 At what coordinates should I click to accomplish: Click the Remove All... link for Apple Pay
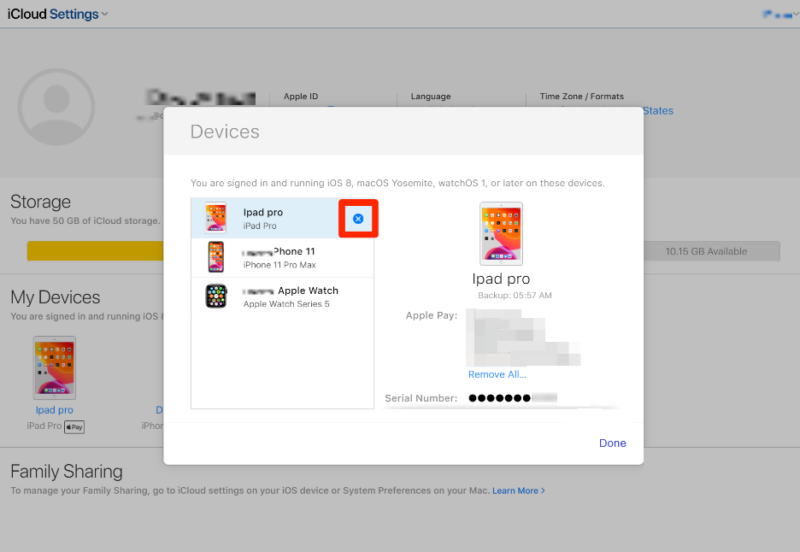tap(497, 375)
